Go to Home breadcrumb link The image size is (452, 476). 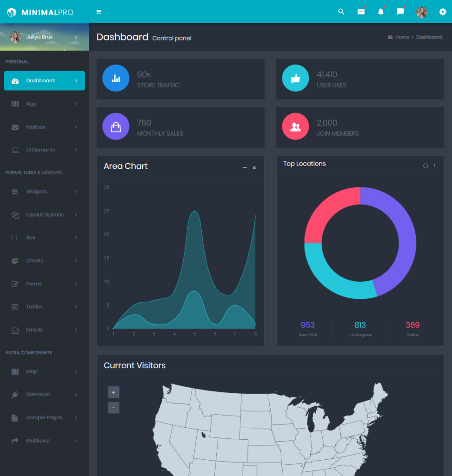point(402,37)
